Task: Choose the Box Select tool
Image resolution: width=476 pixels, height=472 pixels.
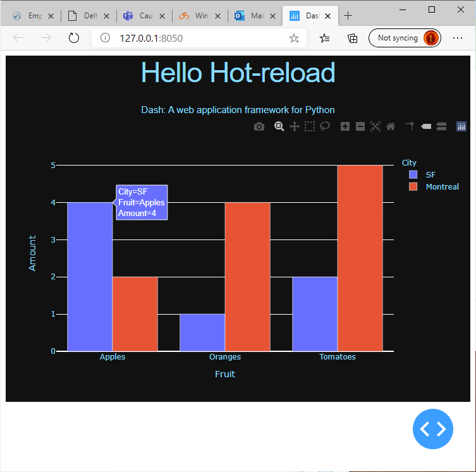Action: pos(310,126)
